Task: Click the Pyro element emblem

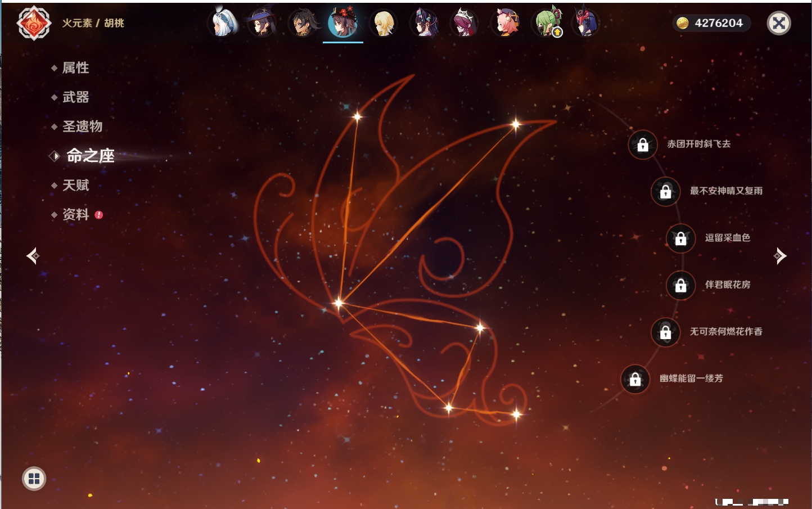Action: click(x=34, y=23)
